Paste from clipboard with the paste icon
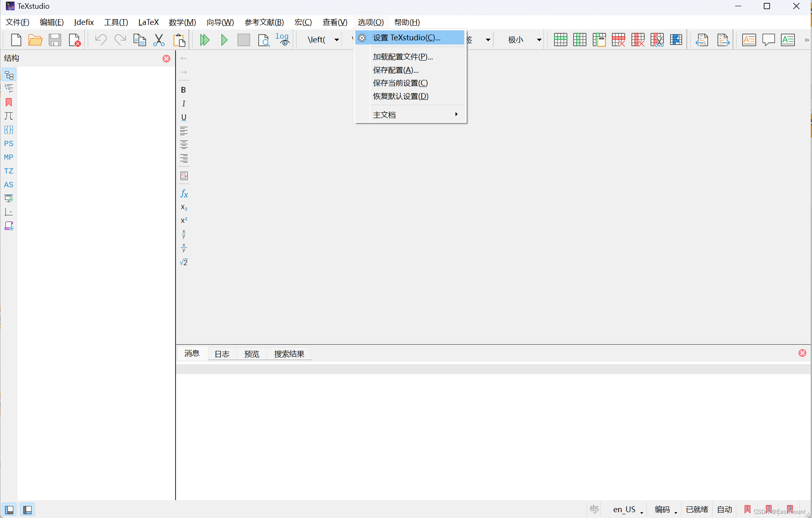 pyautogui.click(x=179, y=40)
